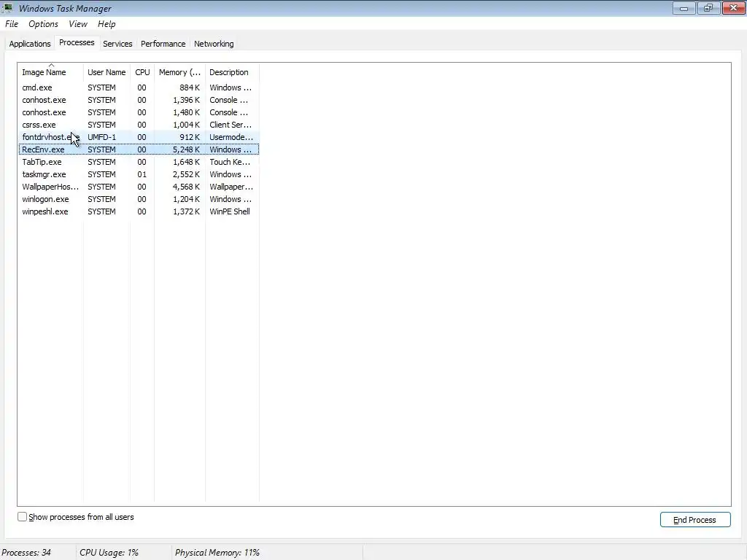Open the Options menu

click(x=43, y=24)
